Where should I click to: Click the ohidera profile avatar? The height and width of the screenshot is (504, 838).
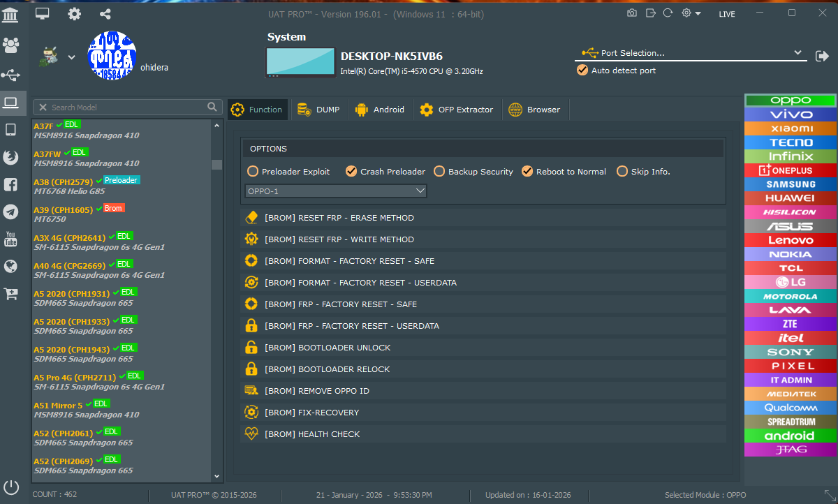click(x=112, y=55)
